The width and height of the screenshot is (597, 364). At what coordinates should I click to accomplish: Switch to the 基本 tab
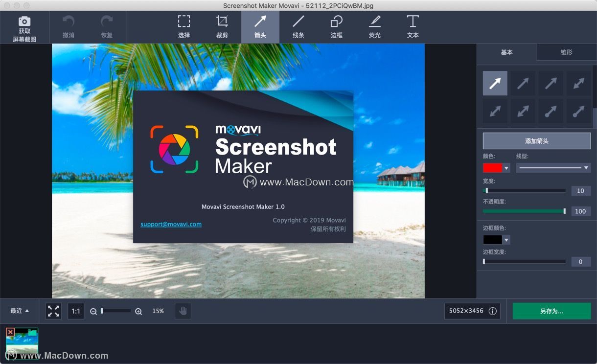tap(507, 52)
